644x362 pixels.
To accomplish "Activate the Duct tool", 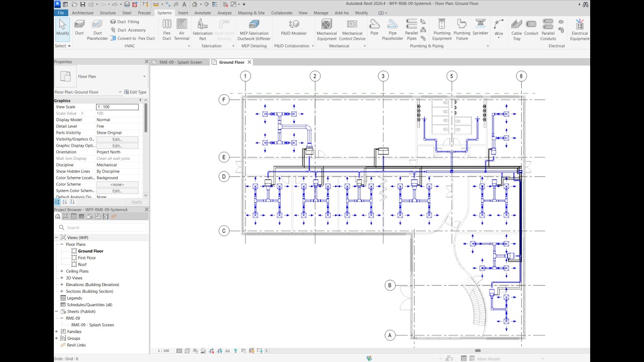I will [x=79, y=28].
